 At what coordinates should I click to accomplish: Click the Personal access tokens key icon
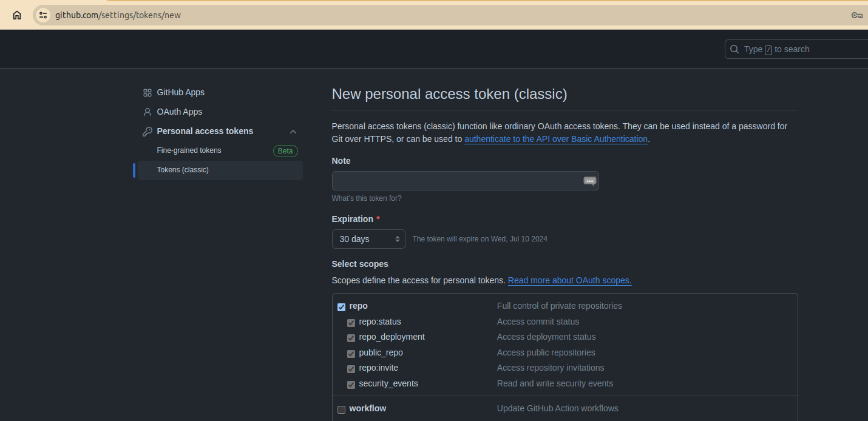(x=147, y=132)
